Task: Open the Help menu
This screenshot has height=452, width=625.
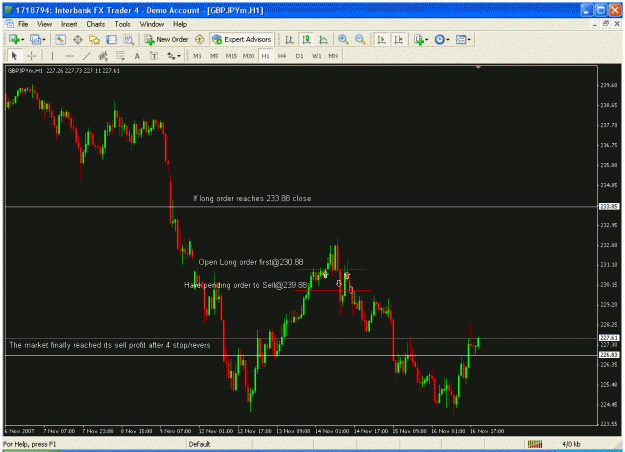Action: click(x=180, y=24)
